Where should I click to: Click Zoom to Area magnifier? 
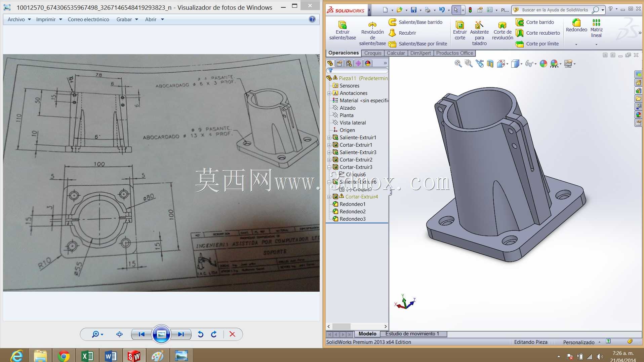(x=469, y=64)
